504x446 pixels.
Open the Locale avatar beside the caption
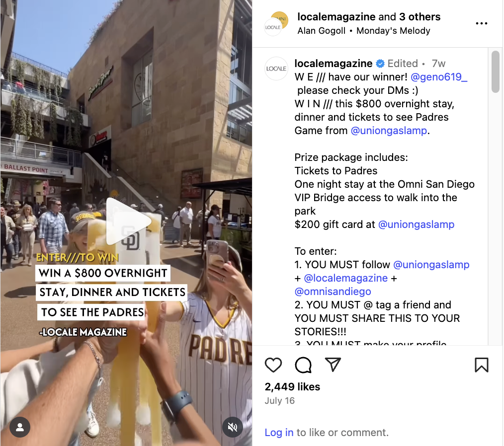click(276, 69)
